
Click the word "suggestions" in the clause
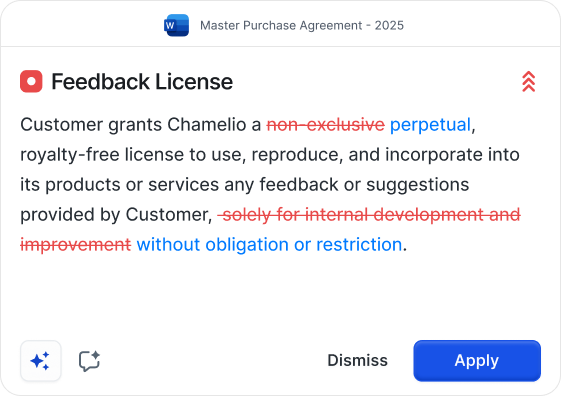coord(418,185)
